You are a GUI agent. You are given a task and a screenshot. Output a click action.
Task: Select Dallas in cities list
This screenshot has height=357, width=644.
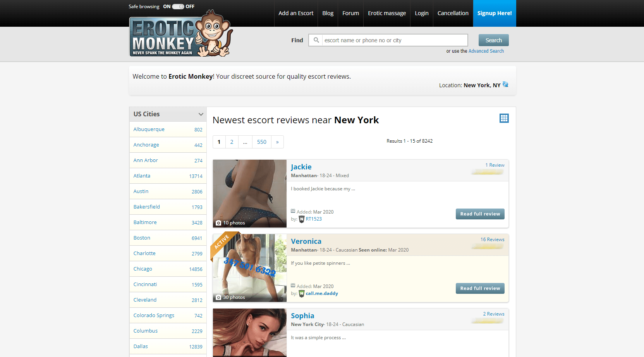168,347
